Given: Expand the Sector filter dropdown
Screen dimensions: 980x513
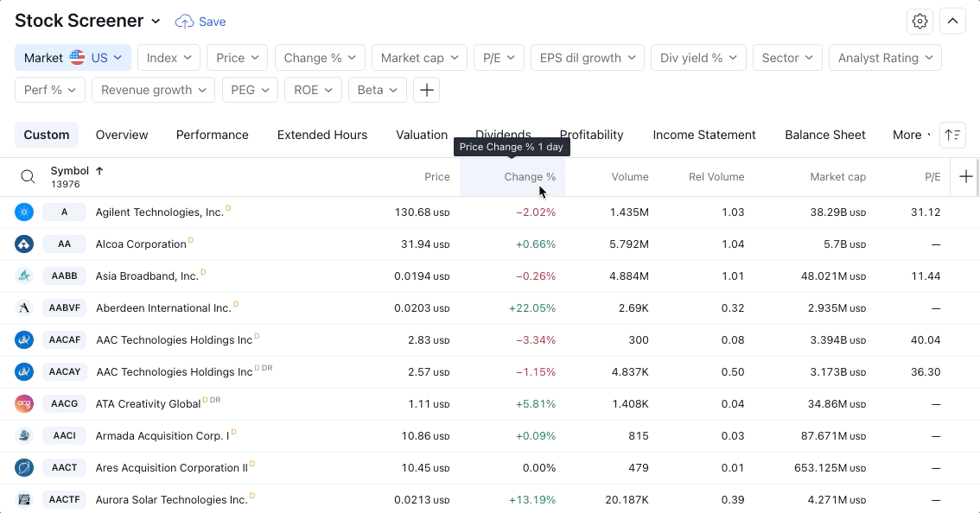Looking at the screenshot, I should (x=787, y=58).
